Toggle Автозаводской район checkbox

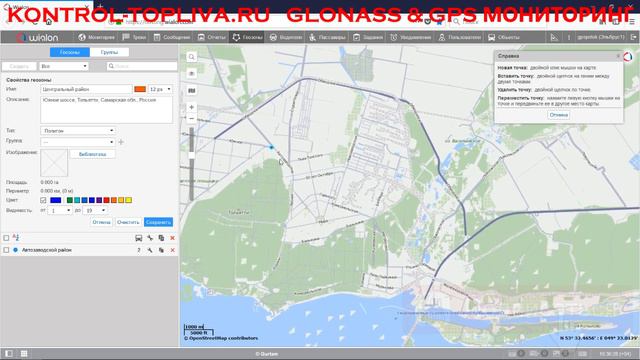(6, 250)
